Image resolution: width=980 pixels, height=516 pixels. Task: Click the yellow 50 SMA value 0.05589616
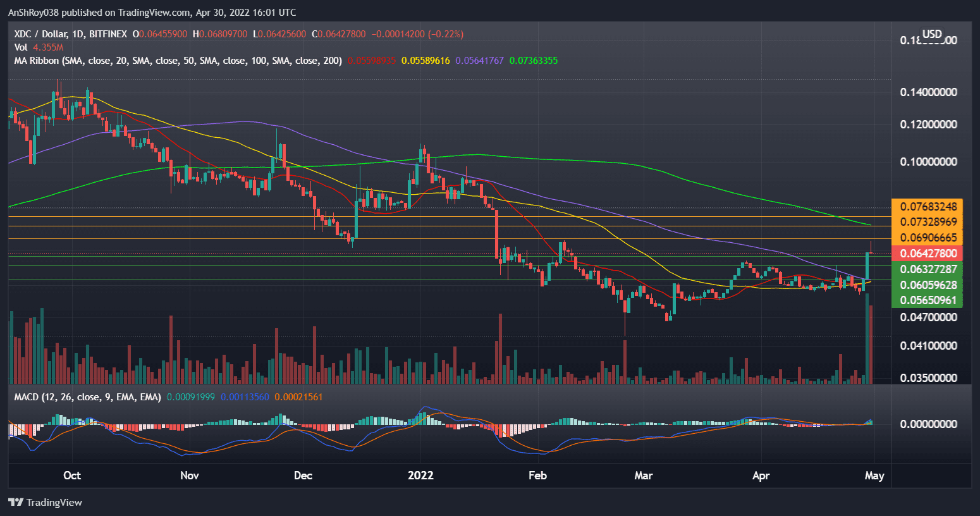tap(426, 61)
